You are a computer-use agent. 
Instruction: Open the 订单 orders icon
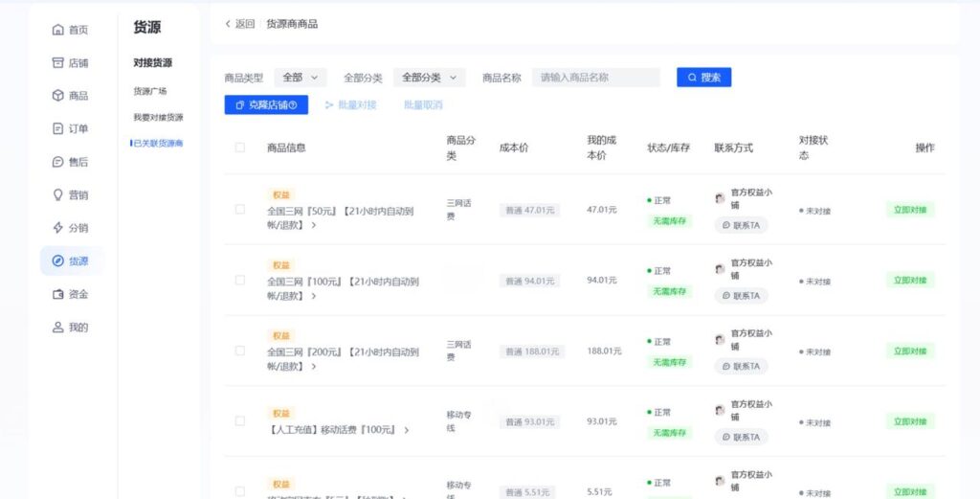coord(58,128)
